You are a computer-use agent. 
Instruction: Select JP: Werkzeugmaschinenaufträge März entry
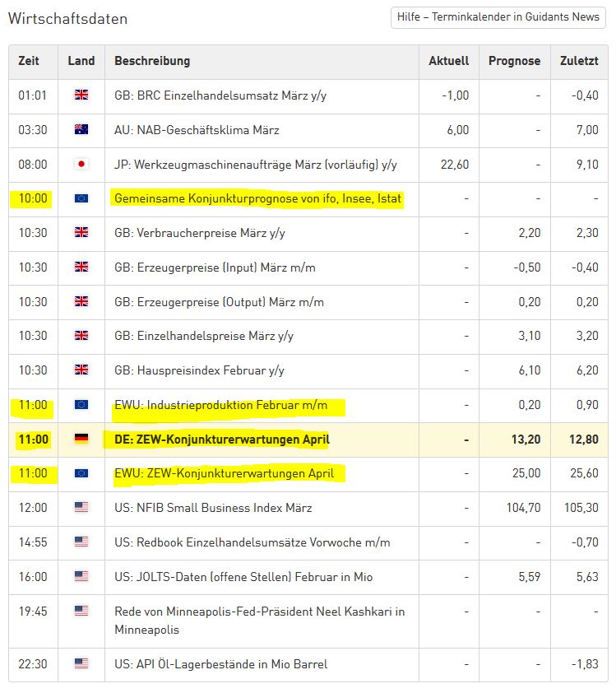(256, 165)
